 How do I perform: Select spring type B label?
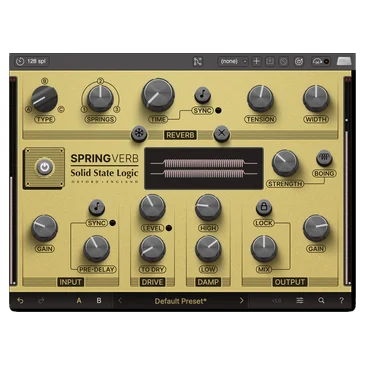[x=44, y=81]
